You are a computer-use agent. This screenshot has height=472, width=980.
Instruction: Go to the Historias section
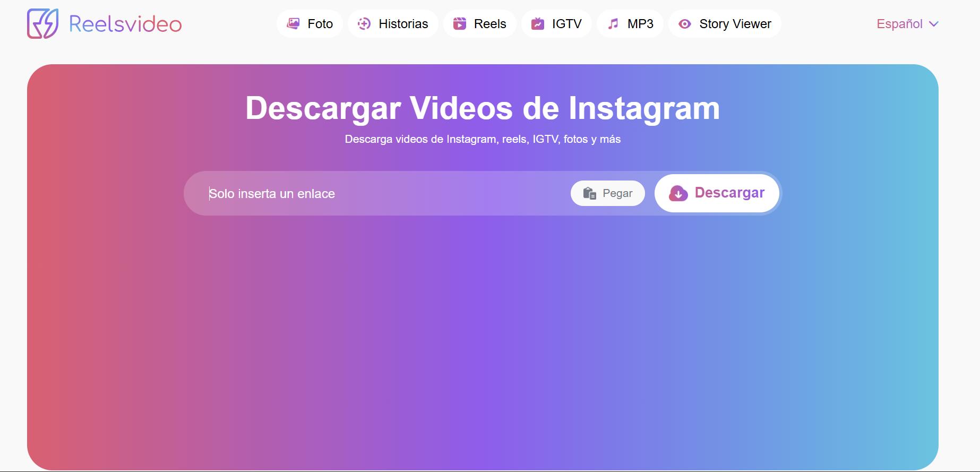(x=393, y=23)
